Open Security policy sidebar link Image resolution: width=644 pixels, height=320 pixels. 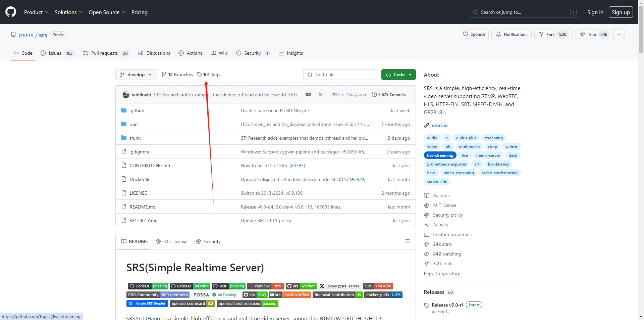click(x=443, y=215)
